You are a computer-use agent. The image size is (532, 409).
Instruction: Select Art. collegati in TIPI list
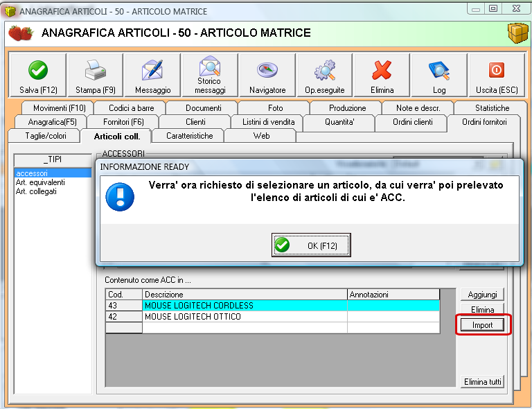pyautogui.click(x=53, y=191)
